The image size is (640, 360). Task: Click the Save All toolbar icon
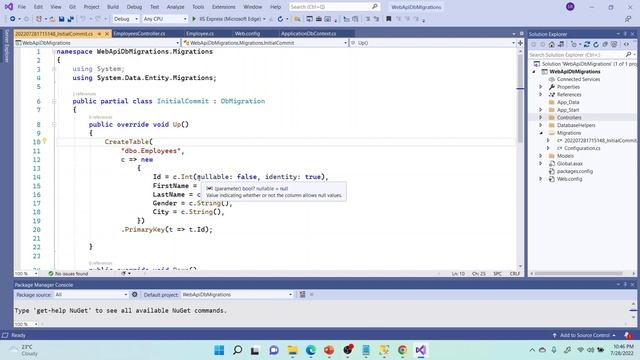70,19
